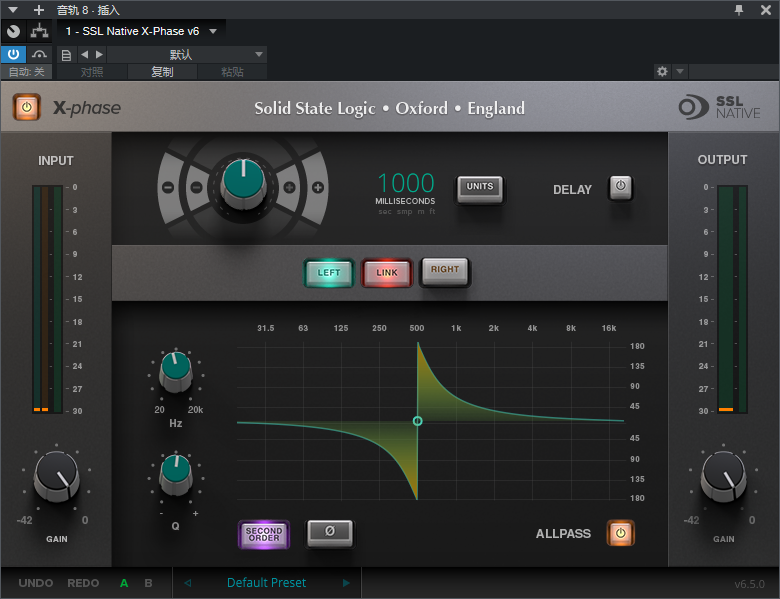Image resolution: width=780 pixels, height=599 pixels.
Task: Select the A comparison slot
Action: [x=124, y=583]
